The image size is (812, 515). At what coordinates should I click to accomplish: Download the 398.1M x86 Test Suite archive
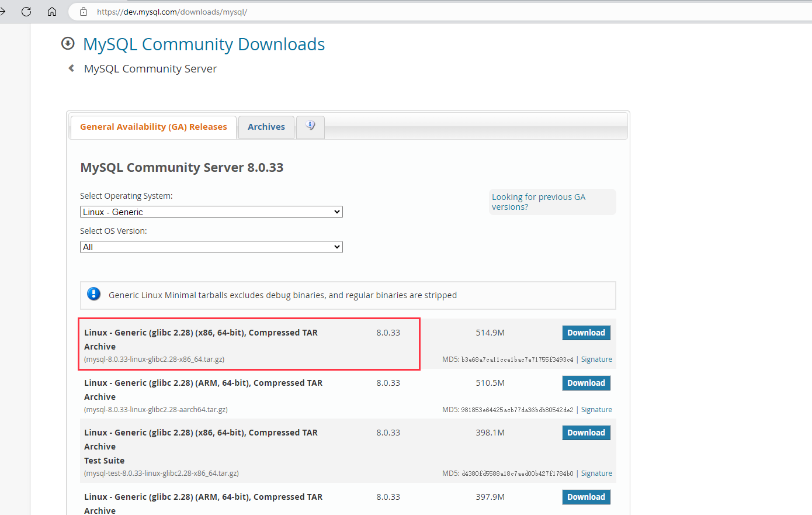[586, 433]
